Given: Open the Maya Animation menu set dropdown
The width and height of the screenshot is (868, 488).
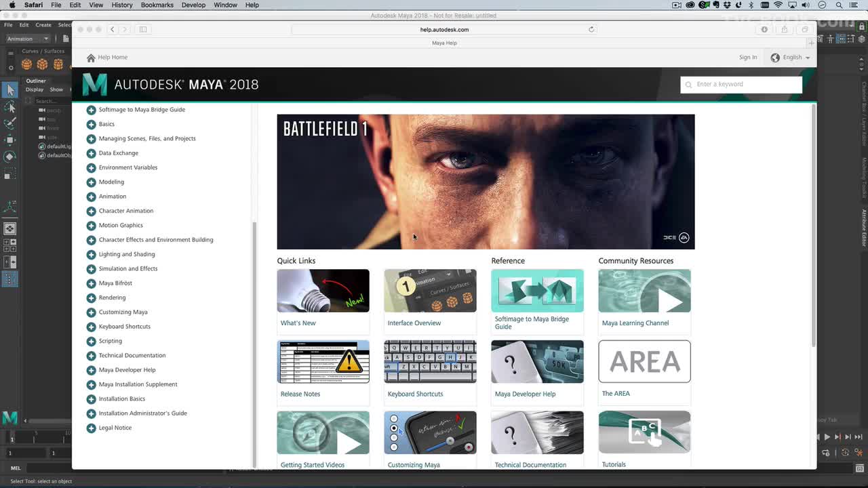Looking at the screenshot, I should coord(27,39).
